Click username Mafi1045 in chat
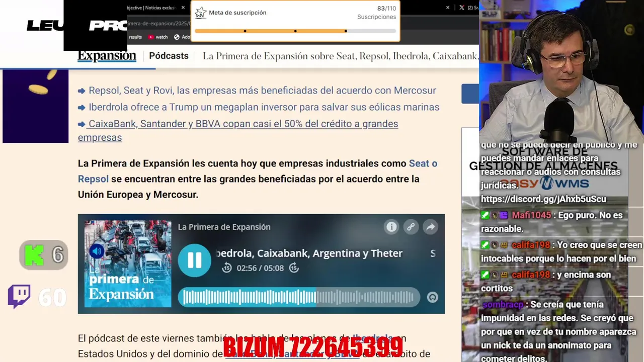The width and height of the screenshot is (644, 362). pyautogui.click(x=531, y=215)
